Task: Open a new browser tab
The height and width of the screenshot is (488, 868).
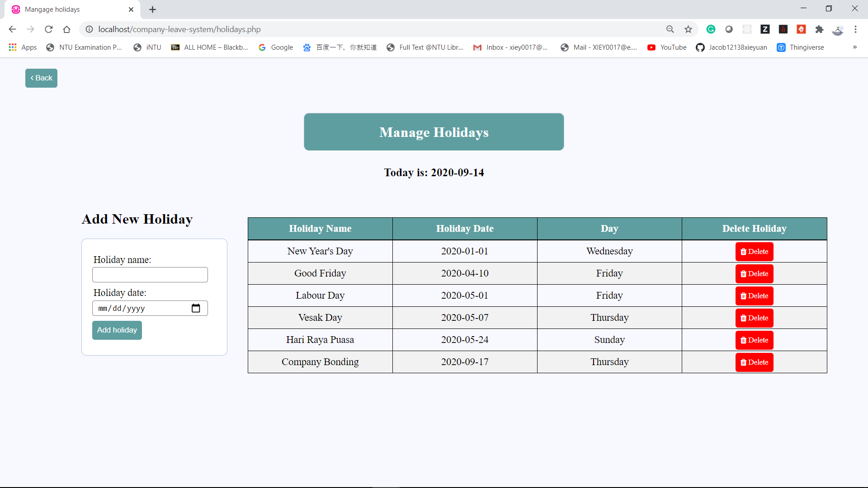Action: [152, 9]
